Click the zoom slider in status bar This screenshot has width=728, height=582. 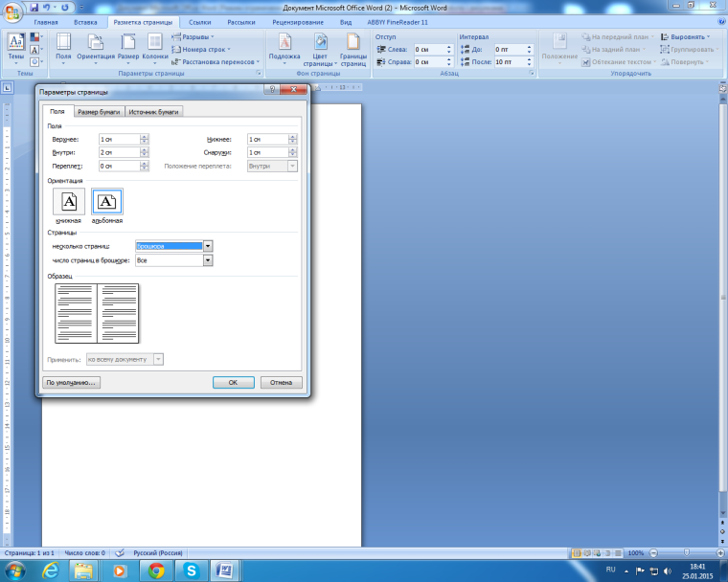pos(685,553)
